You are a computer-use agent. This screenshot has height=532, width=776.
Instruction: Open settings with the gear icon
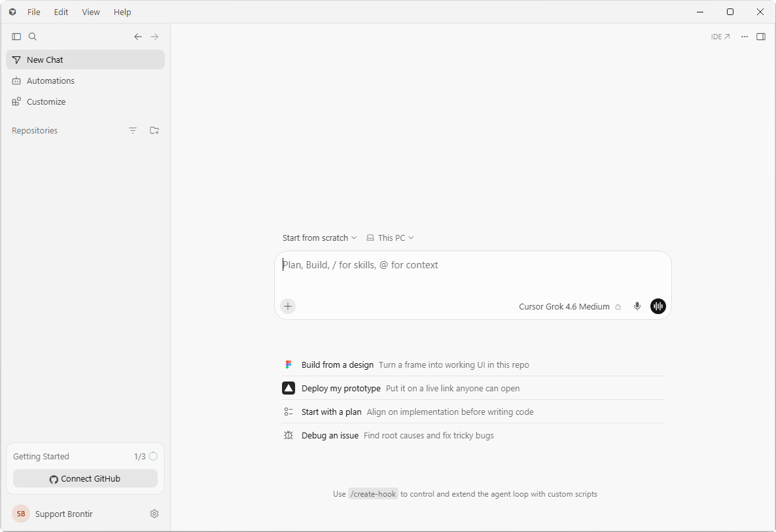pos(154,514)
